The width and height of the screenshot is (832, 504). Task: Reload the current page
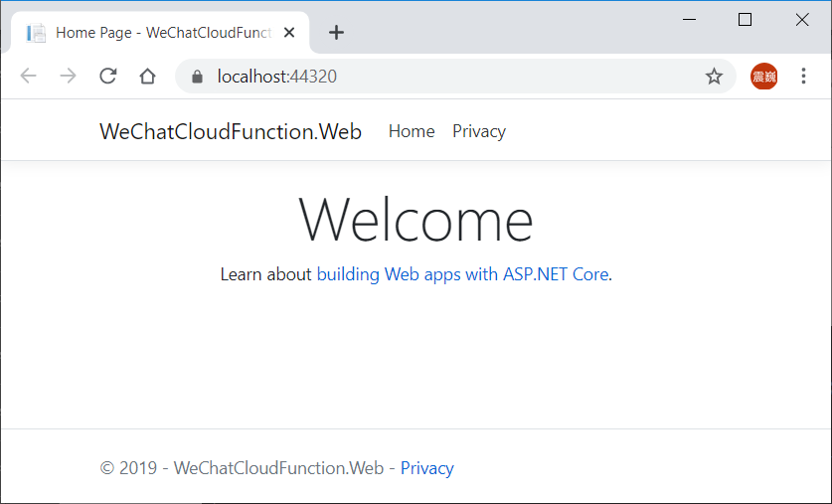[x=107, y=76]
